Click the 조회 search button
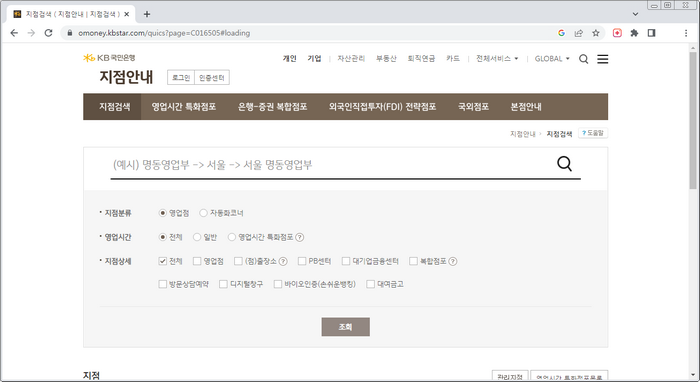700x382 pixels. click(x=346, y=327)
